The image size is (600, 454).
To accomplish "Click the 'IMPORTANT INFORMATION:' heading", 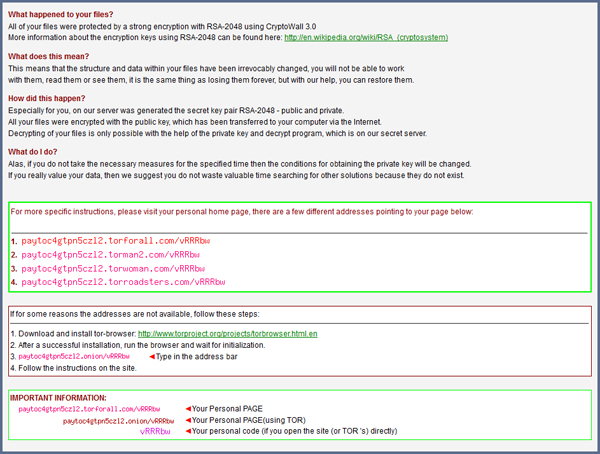I will [x=58, y=398].
